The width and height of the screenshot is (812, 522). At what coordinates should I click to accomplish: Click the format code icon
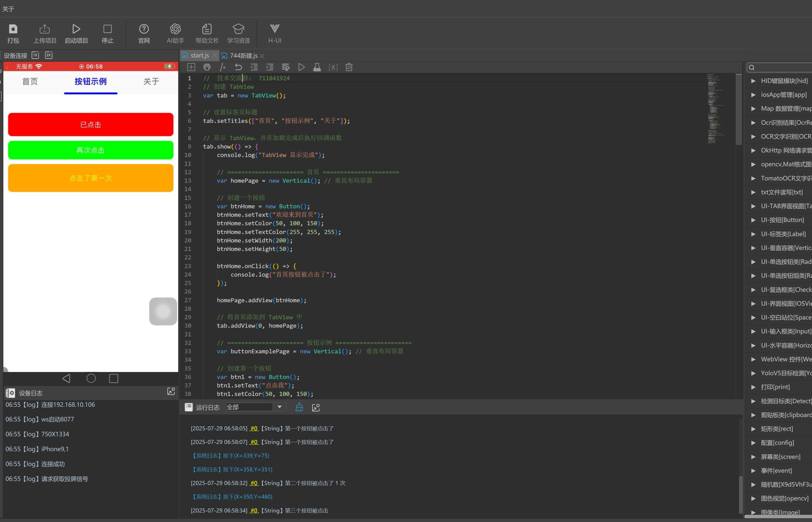286,67
